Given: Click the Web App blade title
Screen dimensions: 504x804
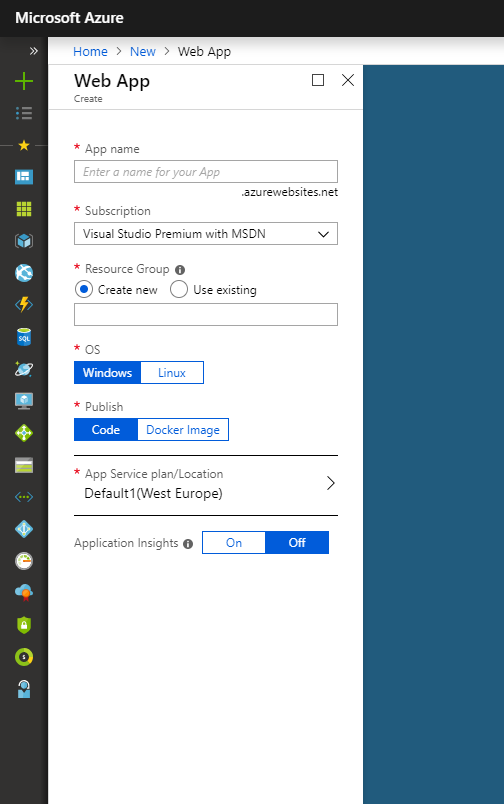Looking at the screenshot, I should click(112, 81).
